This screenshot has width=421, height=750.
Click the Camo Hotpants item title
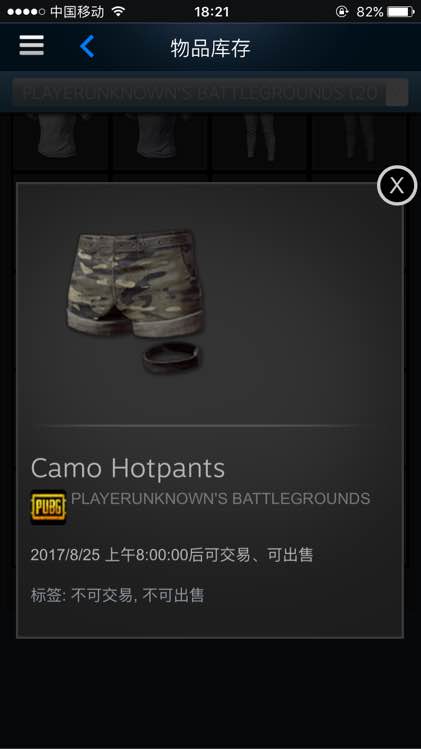[128, 468]
